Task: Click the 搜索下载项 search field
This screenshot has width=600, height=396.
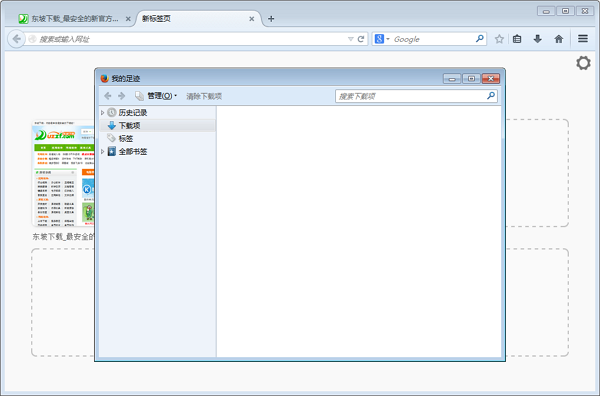Action: tap(416, 96)
